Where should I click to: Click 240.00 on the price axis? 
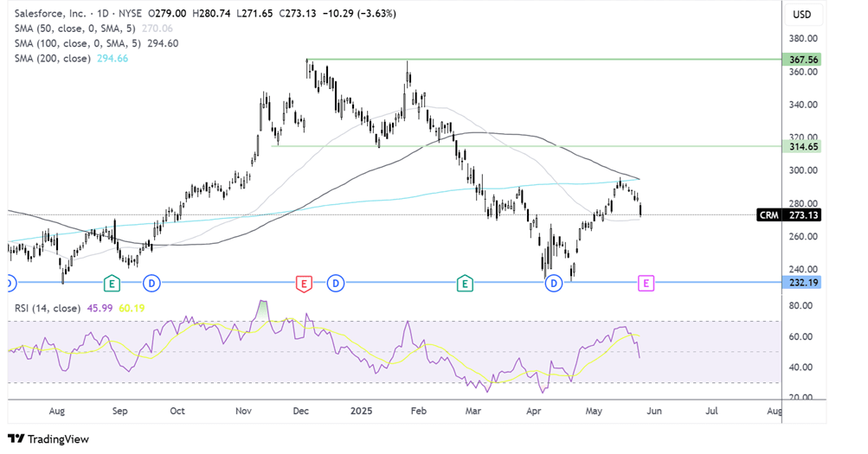[803, 269]
